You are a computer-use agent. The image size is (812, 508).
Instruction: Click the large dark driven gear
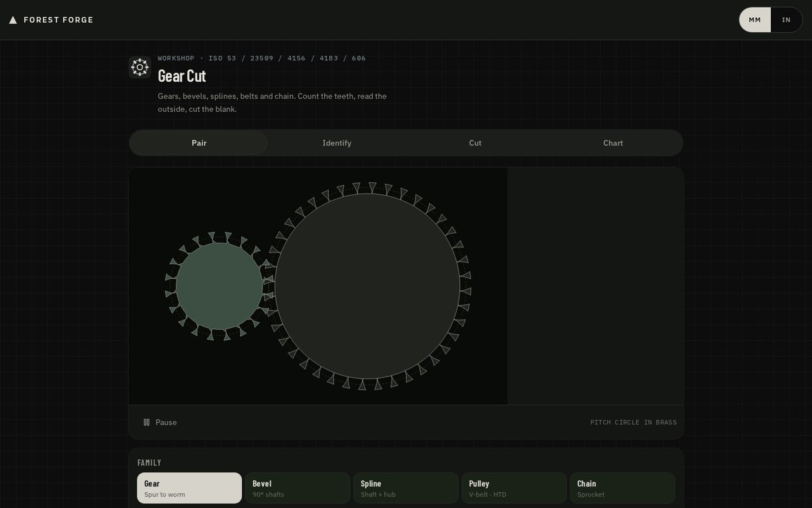pyautogui.click(x=367, y=286)
